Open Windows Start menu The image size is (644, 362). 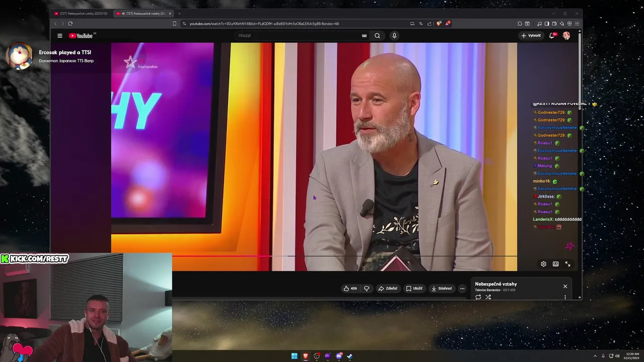click(294, 356)
